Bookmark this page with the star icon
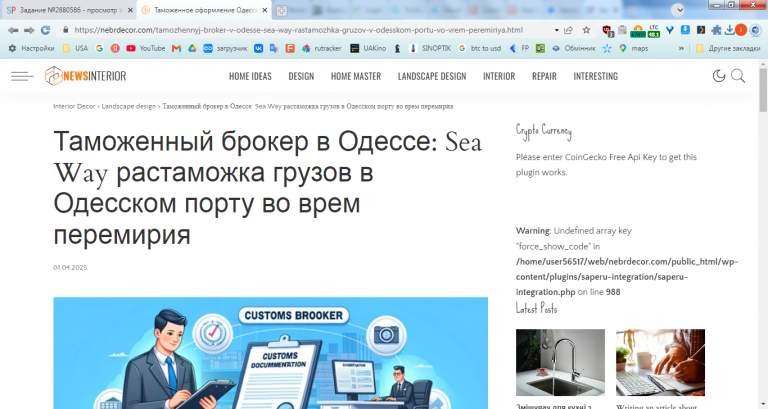The image size is (768, 409). coord(586,30)
